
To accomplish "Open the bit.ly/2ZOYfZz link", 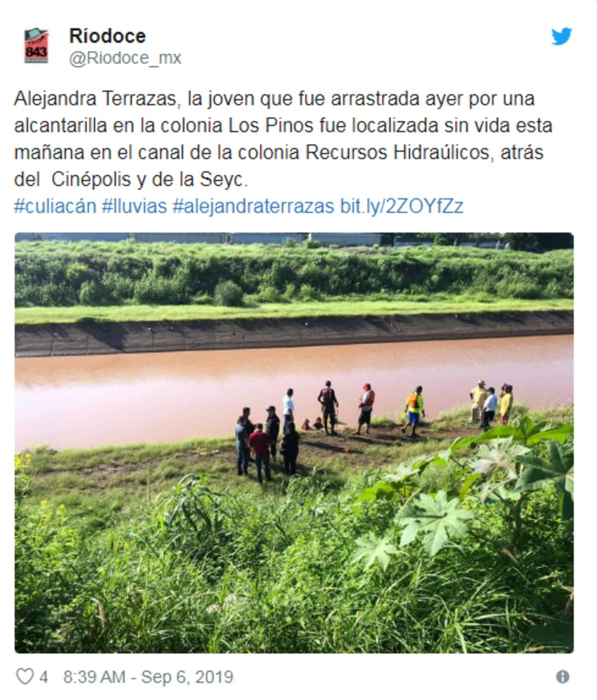I will pos(401,206).
